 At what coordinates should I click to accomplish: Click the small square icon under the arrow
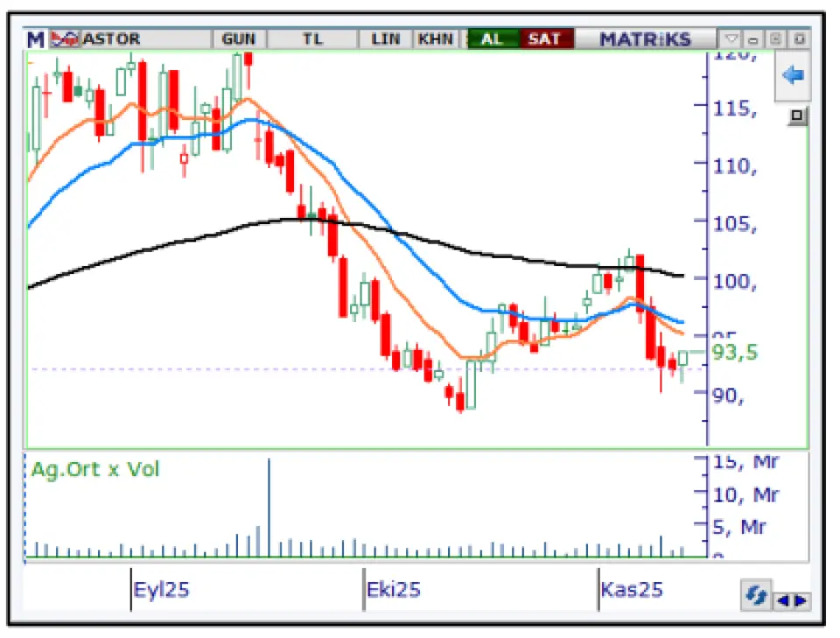click(x=796, y=116)
